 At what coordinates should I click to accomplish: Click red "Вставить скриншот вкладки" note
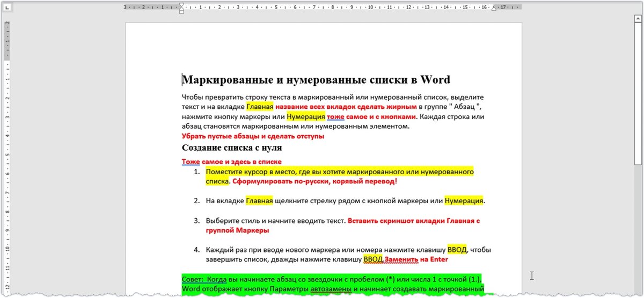point(397,221)
